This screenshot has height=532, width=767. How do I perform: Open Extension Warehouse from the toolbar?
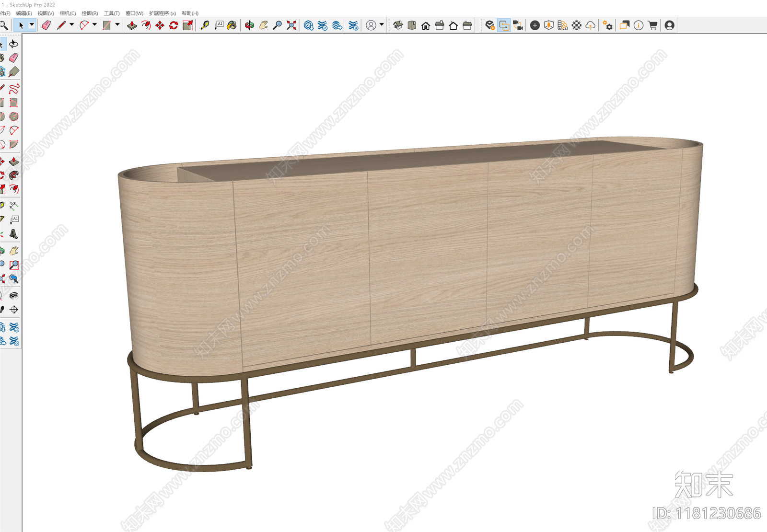coord(323,25)
